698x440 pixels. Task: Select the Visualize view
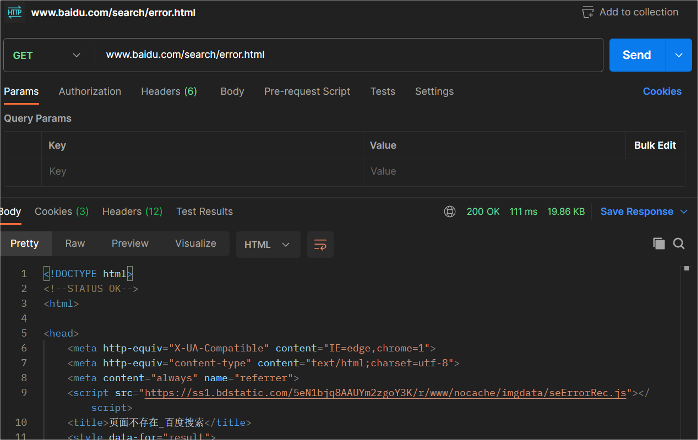(196, 244)
